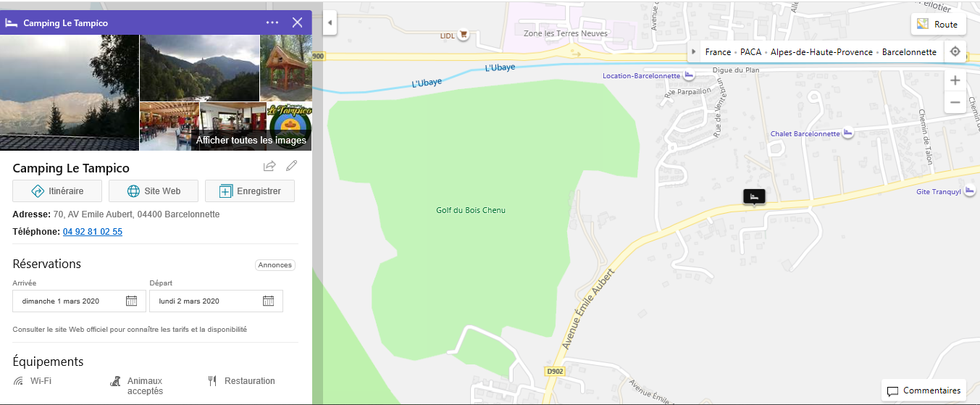
Task: Open the departure date calendar picker
Action: click(x=268, y=301)
